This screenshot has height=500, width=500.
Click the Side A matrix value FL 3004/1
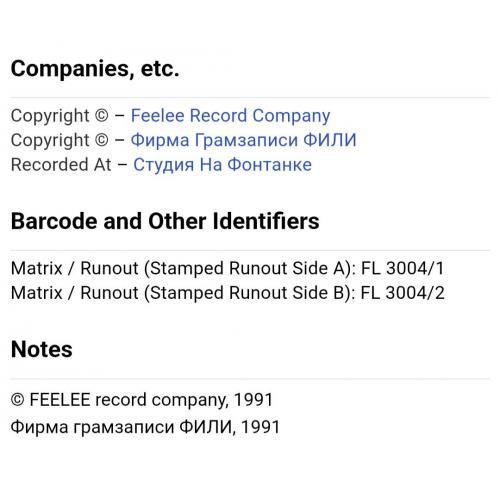[403, 268]
